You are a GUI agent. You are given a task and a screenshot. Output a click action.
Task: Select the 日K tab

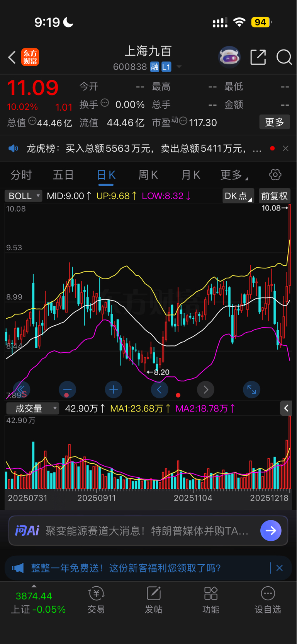point(106,175)
